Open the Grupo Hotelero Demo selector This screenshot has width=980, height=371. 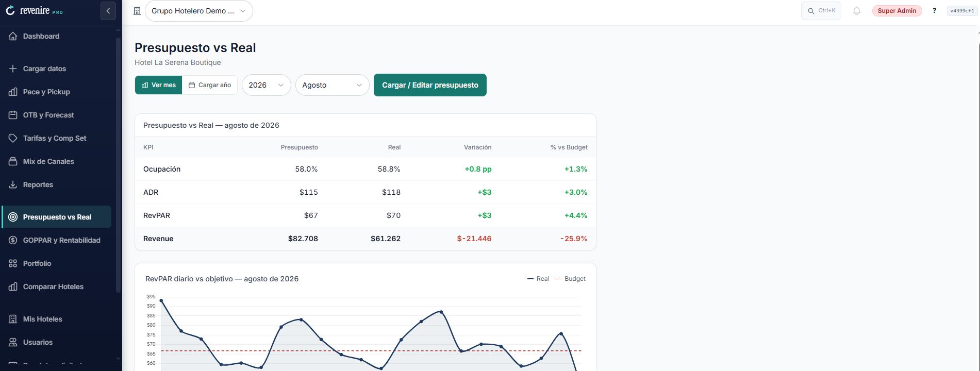click(x=199, y=11)
